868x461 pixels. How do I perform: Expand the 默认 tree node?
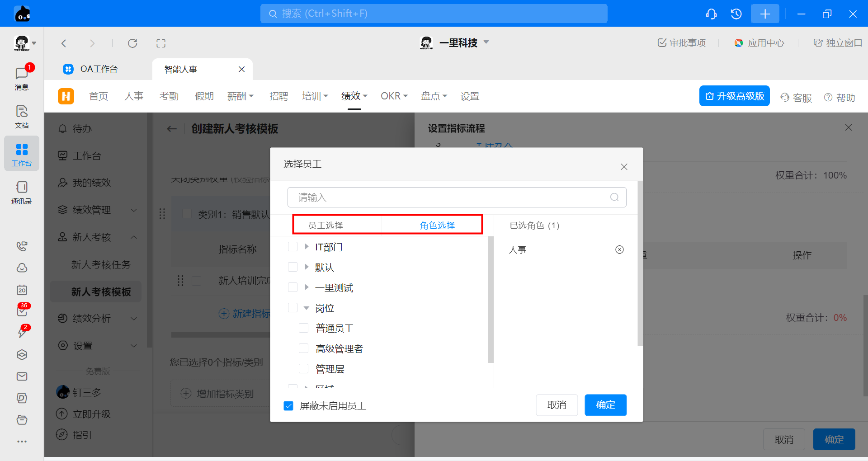pos(307,267)
